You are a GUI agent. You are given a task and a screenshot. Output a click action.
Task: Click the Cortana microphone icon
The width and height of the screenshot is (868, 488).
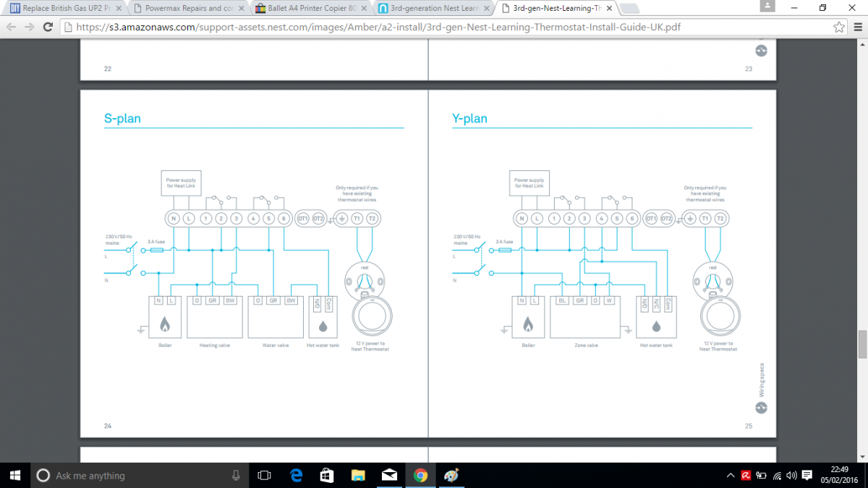pos(236,475)
